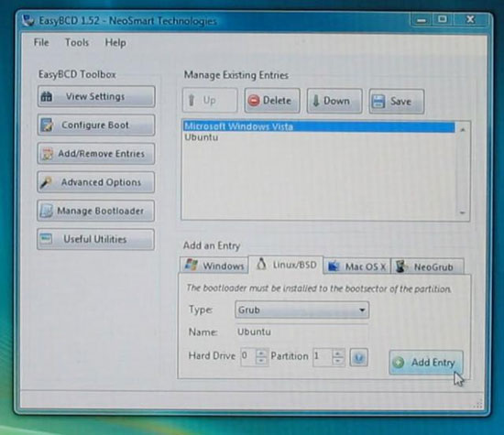Open Configure Boot section
The height and width of the screenshot is (435, 504).
pyautogui.click(x=96, y=125)
